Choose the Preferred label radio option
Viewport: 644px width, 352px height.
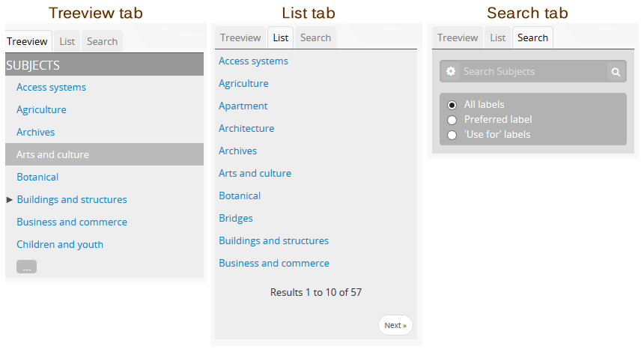[x=452, y=120]
